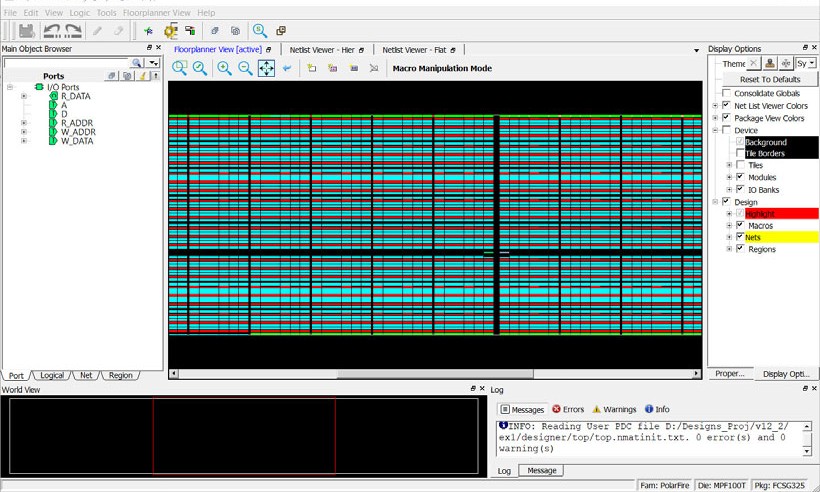Switch to the Netlist Viewer - Hier tab
The height and width of the screenshot is (492, 820).
click(322, 49)
